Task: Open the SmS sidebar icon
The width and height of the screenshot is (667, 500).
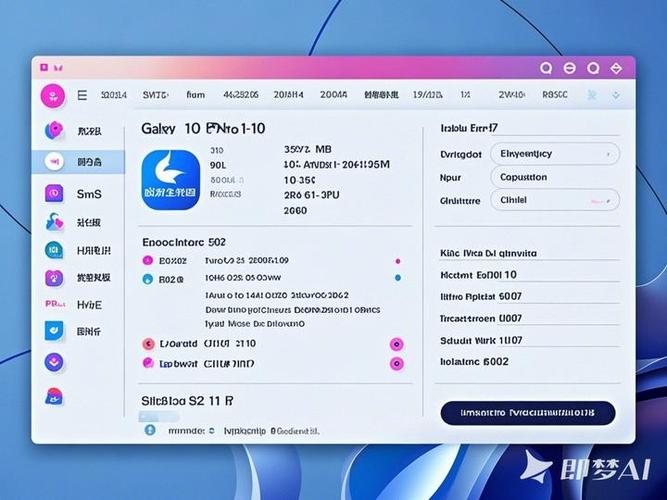Action: pyautogui.click(x=54, y=194)
